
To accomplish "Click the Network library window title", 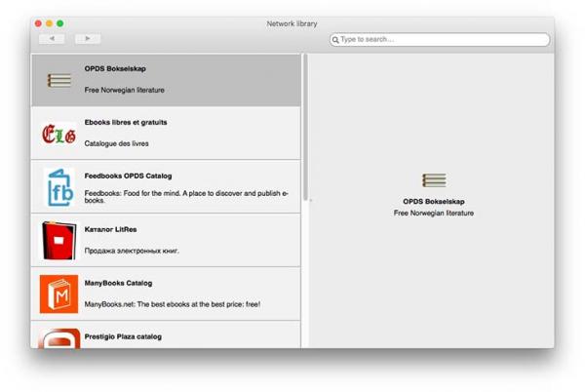I will point(292,23).
